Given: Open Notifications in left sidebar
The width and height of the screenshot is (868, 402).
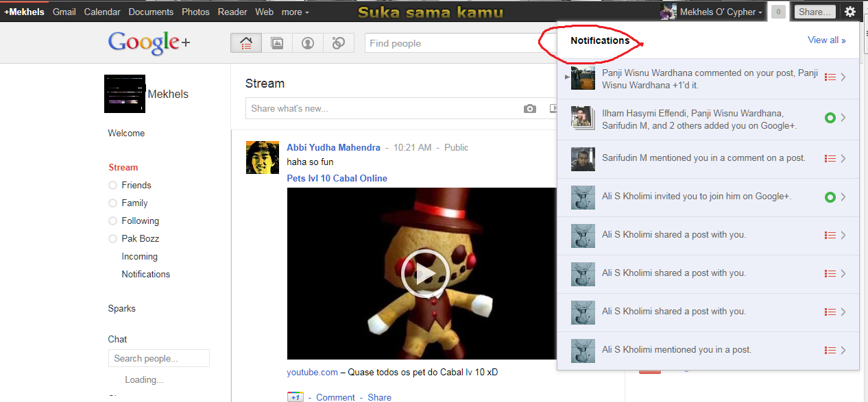Looking at the screenshot, I should click(145, 274).
